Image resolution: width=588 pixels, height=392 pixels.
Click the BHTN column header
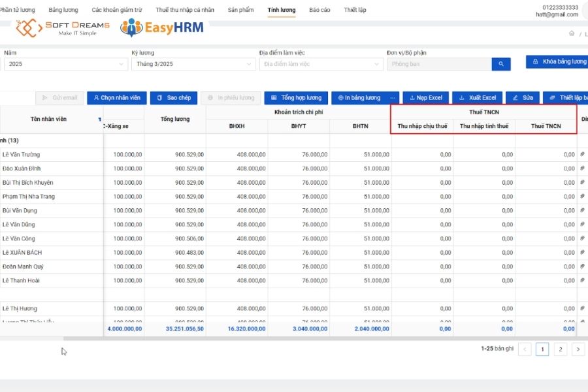pyautogui.click(x=361, y=126)
